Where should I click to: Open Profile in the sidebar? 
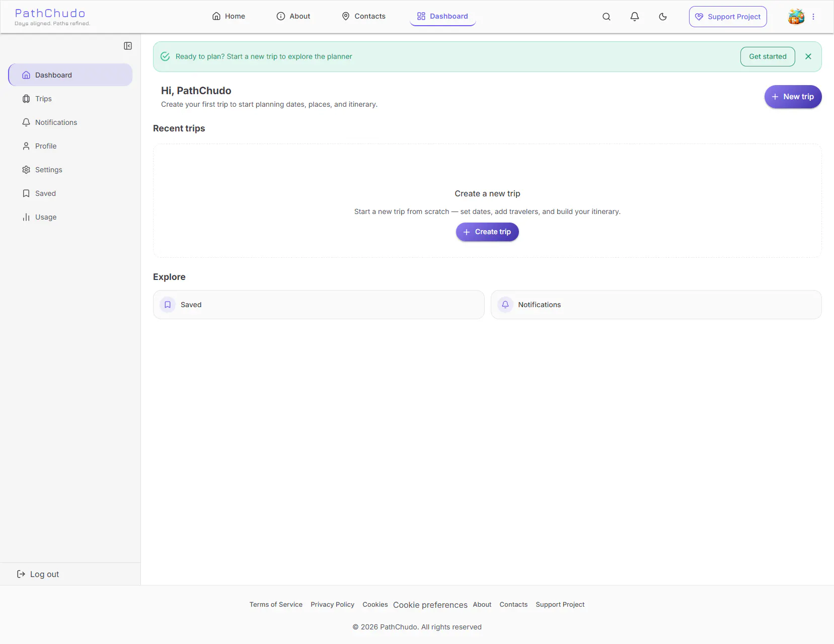[70, 146]
